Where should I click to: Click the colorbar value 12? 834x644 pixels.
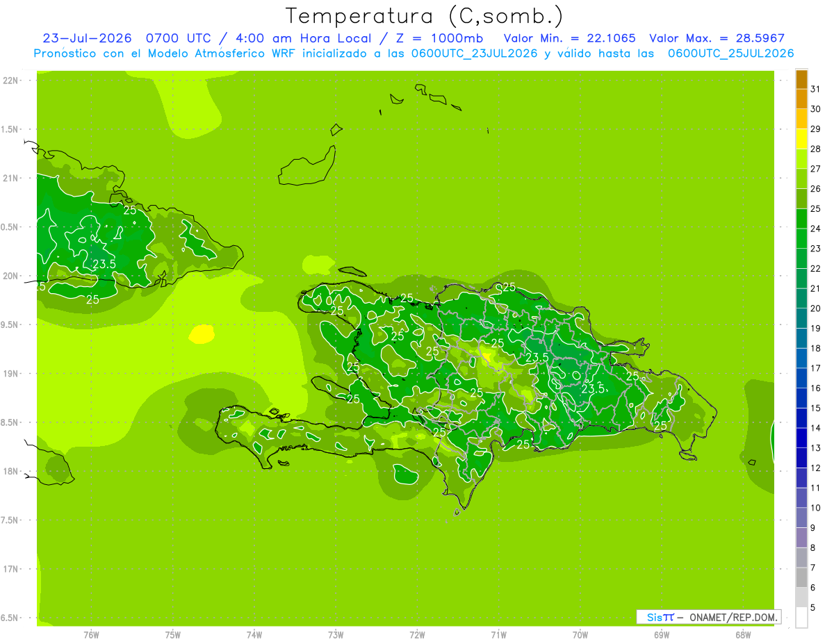[816, 468]
